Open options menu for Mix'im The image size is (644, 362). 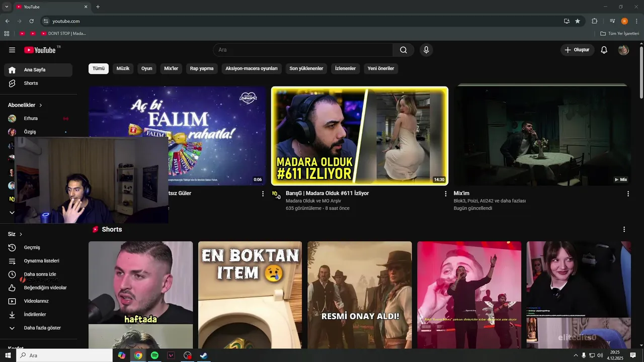point(628,194)
